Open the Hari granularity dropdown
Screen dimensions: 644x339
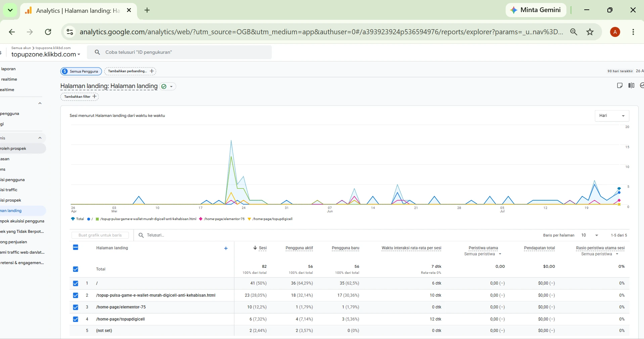612,116
